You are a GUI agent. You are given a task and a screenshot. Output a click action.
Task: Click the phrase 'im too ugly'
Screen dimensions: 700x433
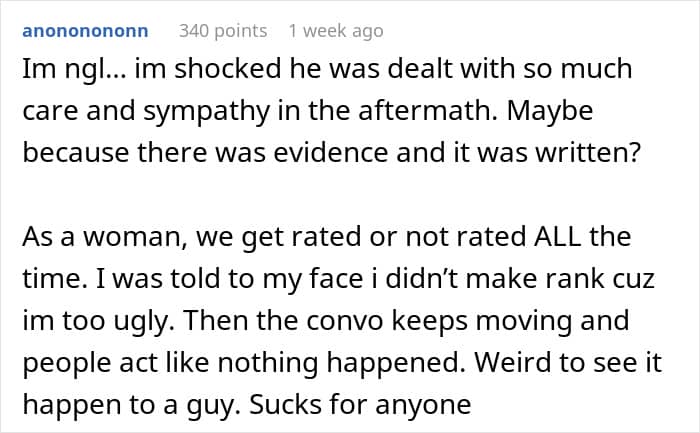click(x=98, y=321)
